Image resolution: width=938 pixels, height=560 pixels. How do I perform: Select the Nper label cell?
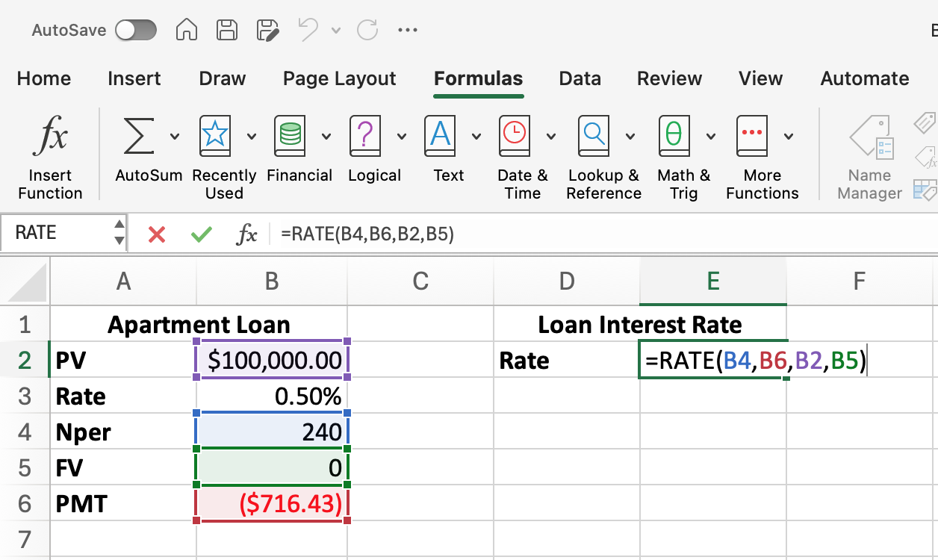click(x=123, y=432)
